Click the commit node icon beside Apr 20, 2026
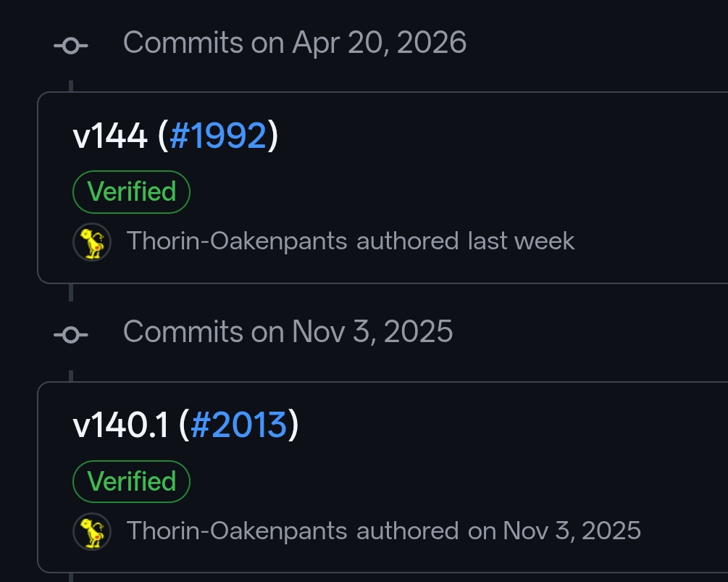Viewport: 728px width, 582px height. click(x=70, y=46)
